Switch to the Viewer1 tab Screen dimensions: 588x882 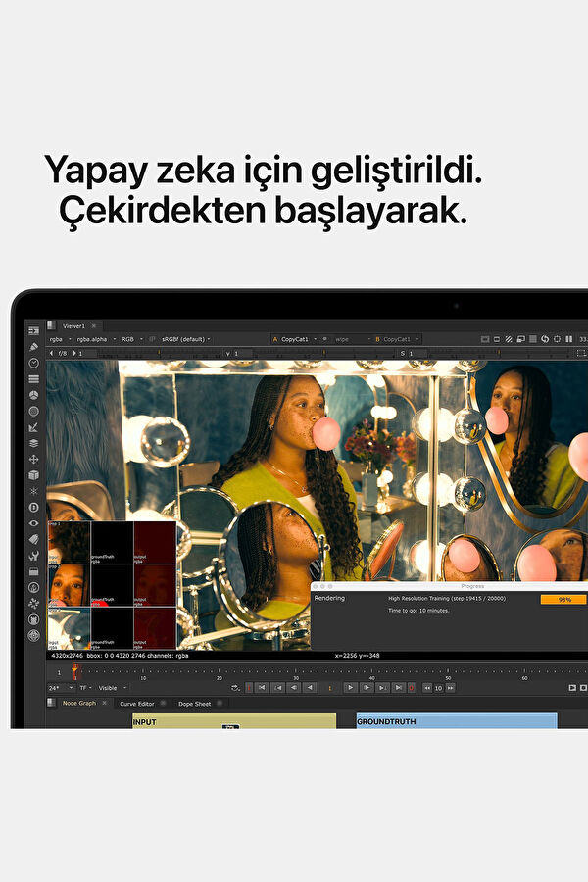[x=73, y=326]
